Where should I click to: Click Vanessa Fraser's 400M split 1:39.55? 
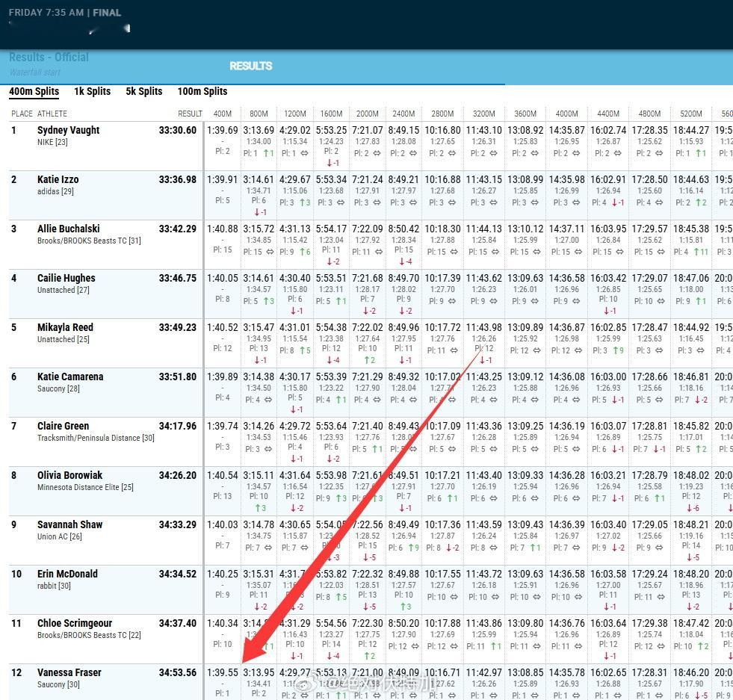(223, 672)
